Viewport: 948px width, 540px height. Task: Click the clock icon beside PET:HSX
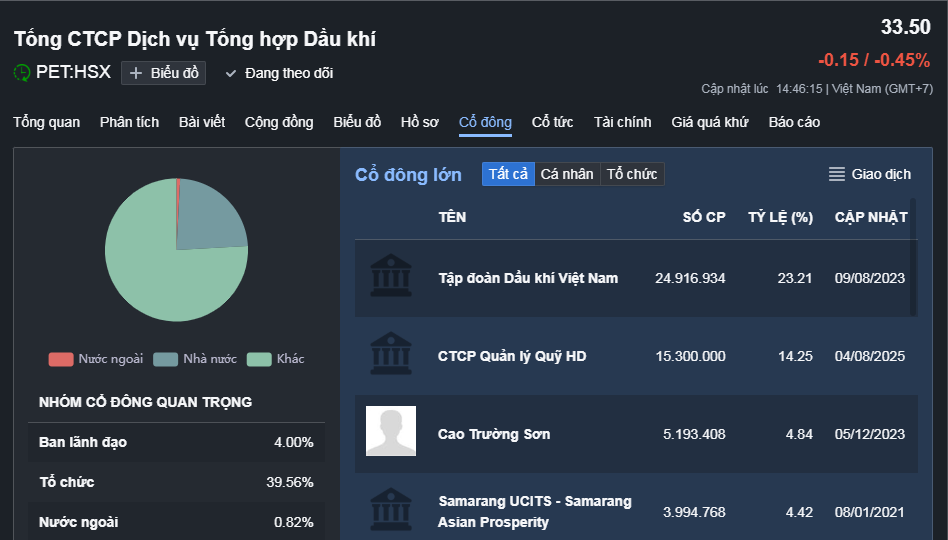[22, 72]
